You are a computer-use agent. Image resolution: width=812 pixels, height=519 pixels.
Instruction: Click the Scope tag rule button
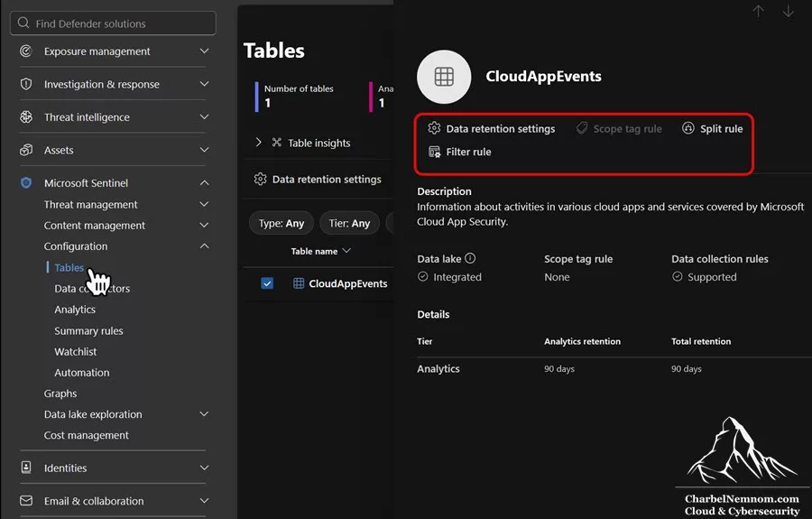click(619, 128)
